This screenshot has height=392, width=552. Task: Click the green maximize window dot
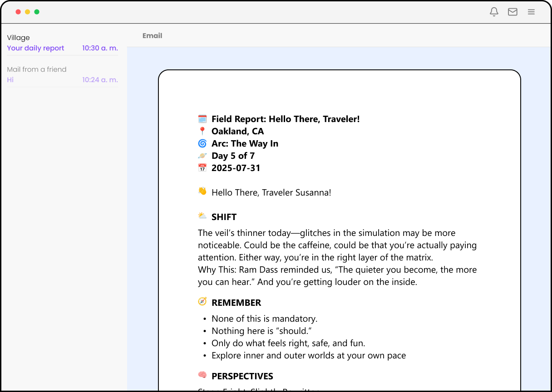point(37,12)
